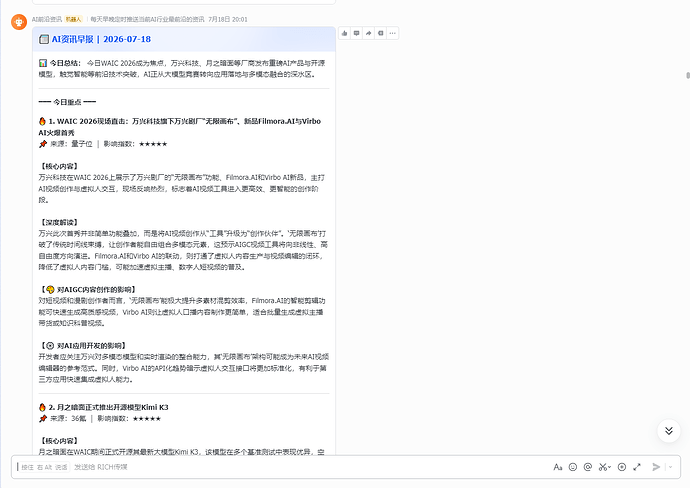This screenshot has width=690, height=488.
Task: Click the 今日总结 heading
Action: coord(64,63)
